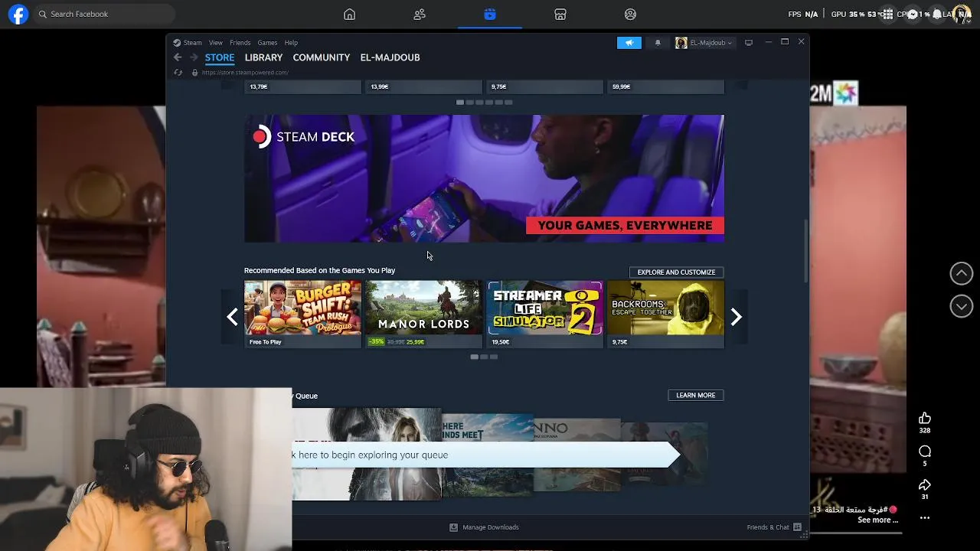Open Streamer Life Simulator 2 card

[545, 314]
